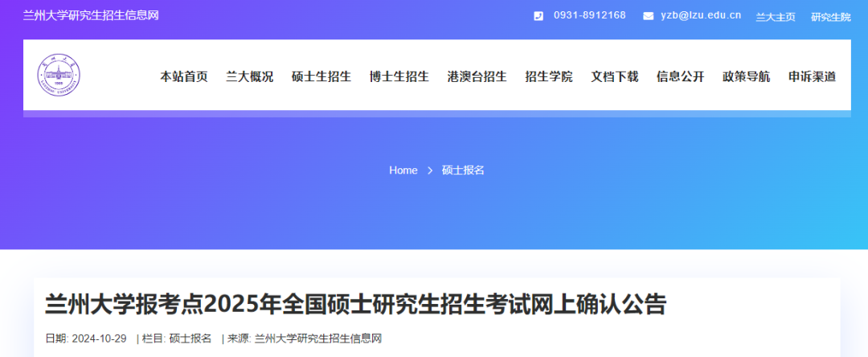The height and width of the screenshot is (357, 868).
Task: Click the email address yzb@lzu.edu.cn
Action: [x=701, y=15]
